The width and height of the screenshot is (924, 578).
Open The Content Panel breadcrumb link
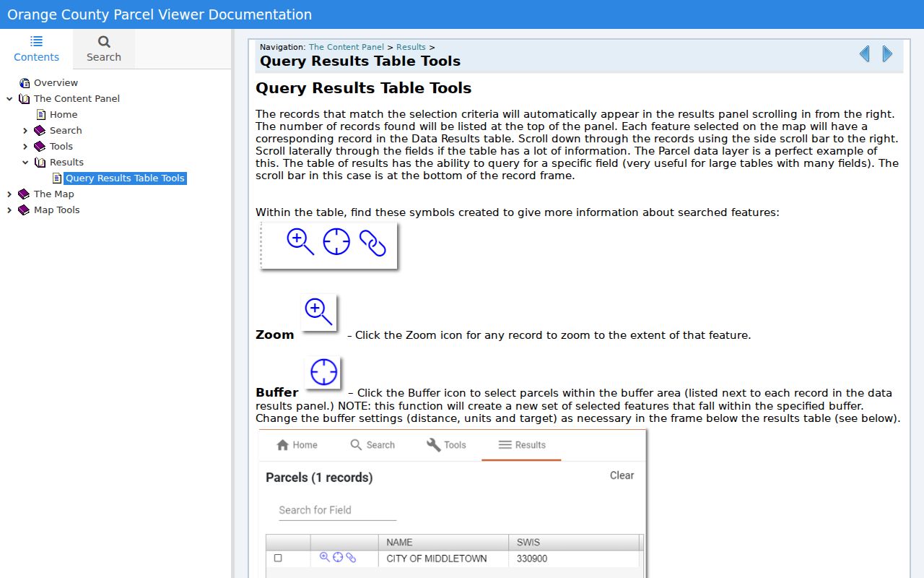point(346,47)
